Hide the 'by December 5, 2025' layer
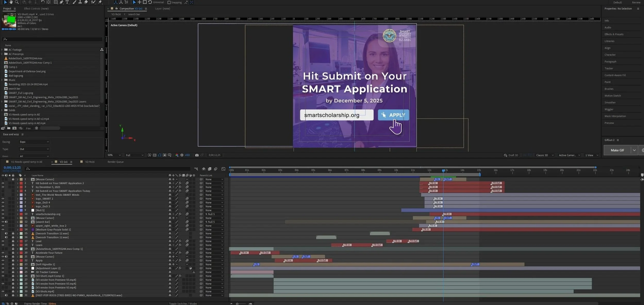 tap(3, 187)
